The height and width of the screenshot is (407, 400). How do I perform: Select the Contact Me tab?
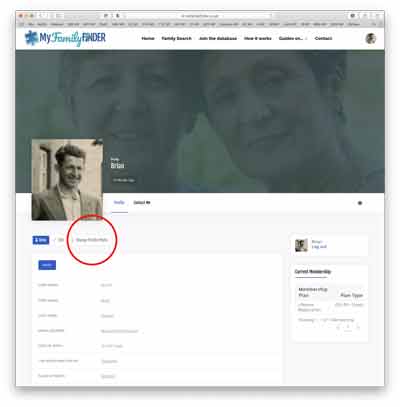coord(142,202)
